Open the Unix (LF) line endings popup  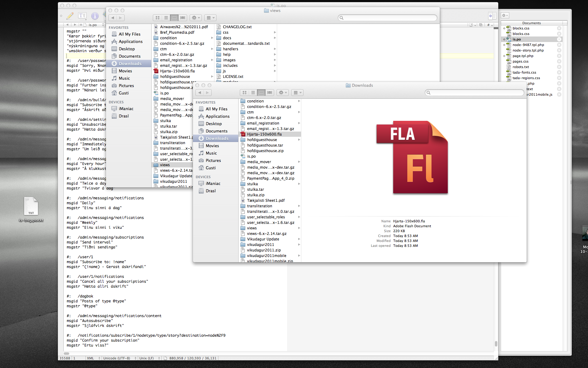149,358
